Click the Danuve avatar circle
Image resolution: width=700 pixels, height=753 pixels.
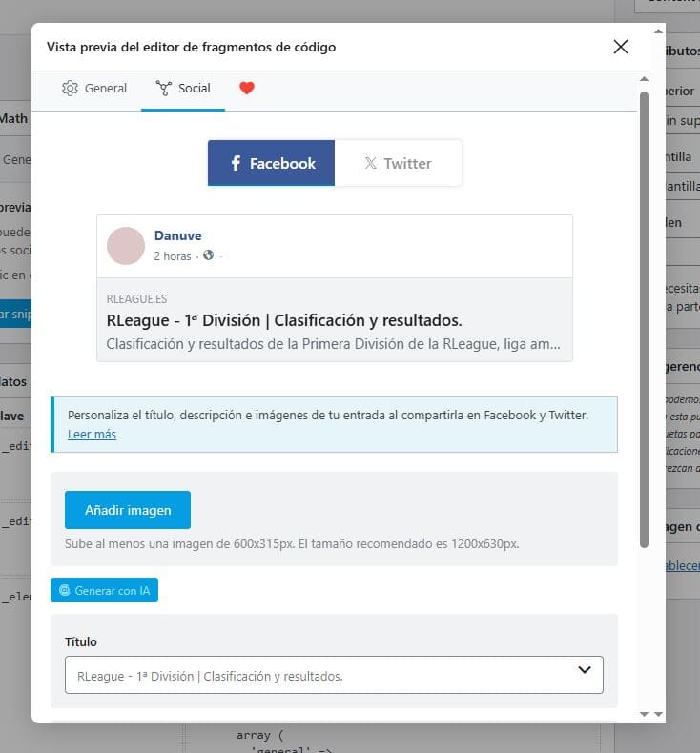click(x=125, y=246)
